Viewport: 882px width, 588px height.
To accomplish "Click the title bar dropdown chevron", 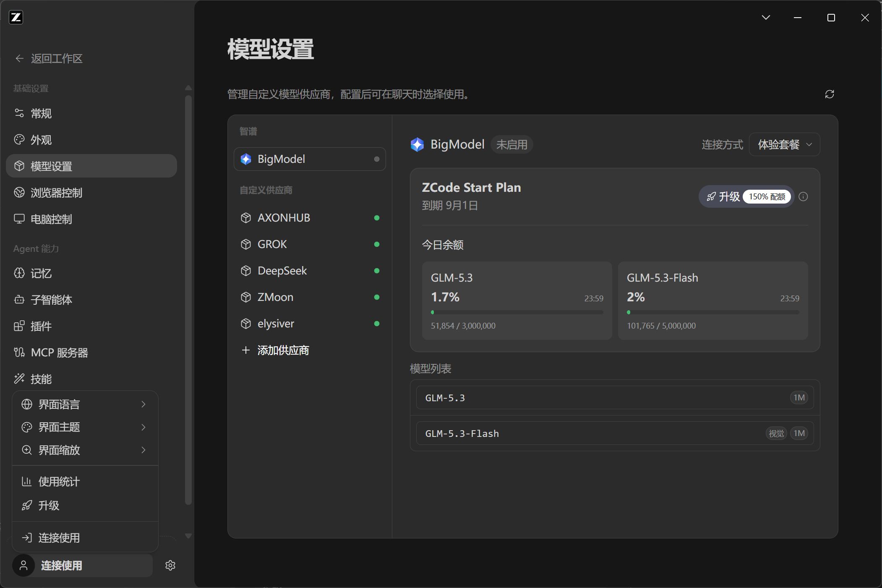I will 766,17.
